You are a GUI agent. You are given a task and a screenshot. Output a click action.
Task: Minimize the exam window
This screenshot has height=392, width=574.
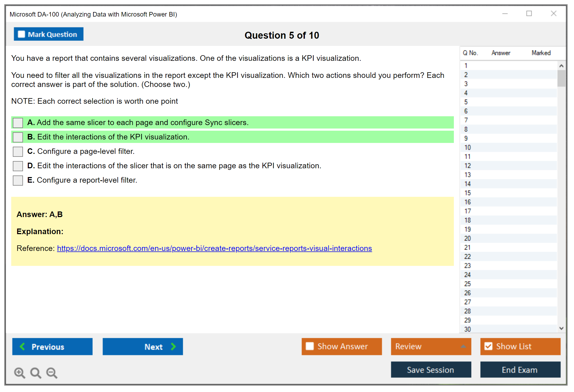(x=505, y=14)
